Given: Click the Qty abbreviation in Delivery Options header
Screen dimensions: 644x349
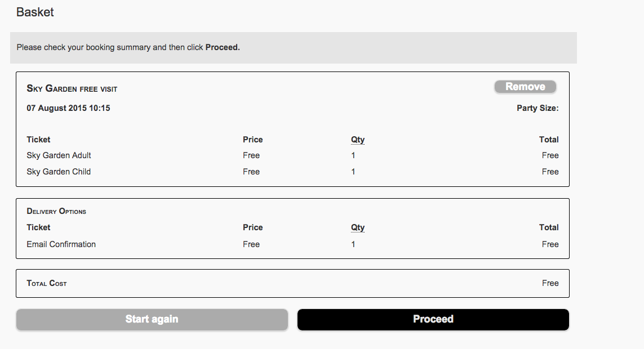Looking at the screenshot, I should (357, 227).
